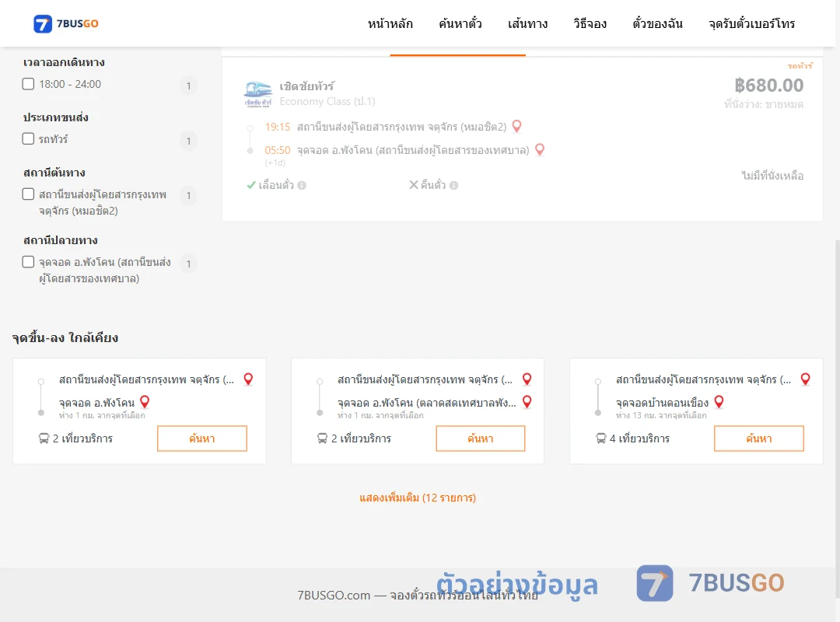Click info icon next to คืนตั๋ว

coord(453,185)
